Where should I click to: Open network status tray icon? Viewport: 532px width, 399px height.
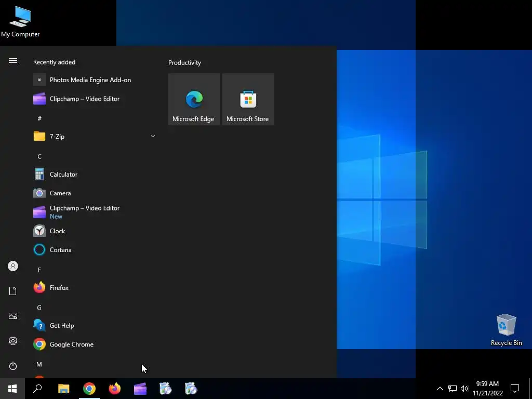point(453,389)
